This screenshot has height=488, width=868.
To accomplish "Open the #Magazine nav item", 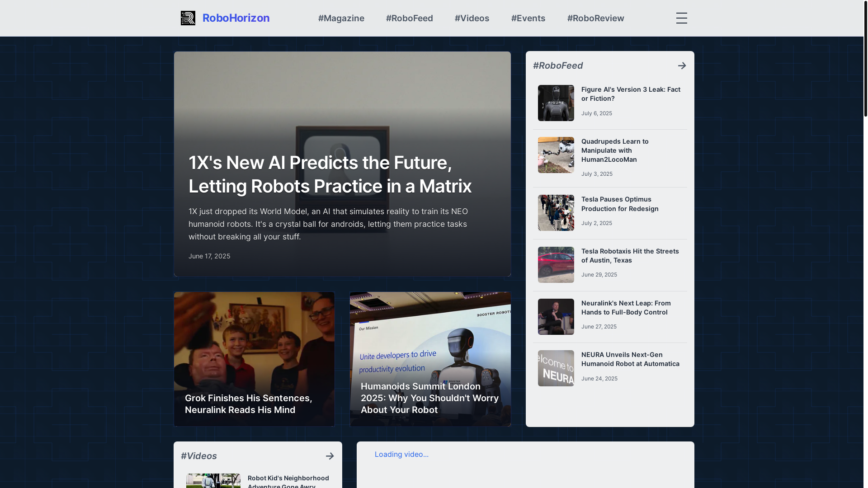I will click(x=341, y=18).
